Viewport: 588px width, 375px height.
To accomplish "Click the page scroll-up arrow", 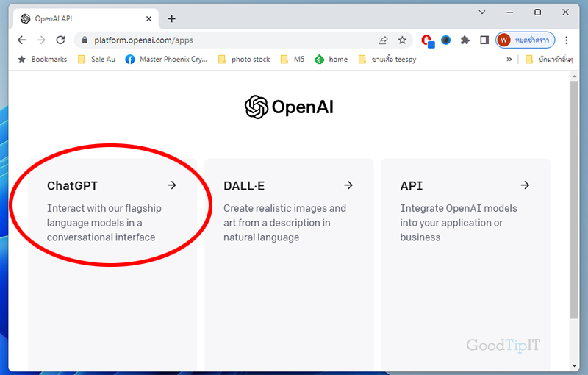I will (x=574, y=76).
